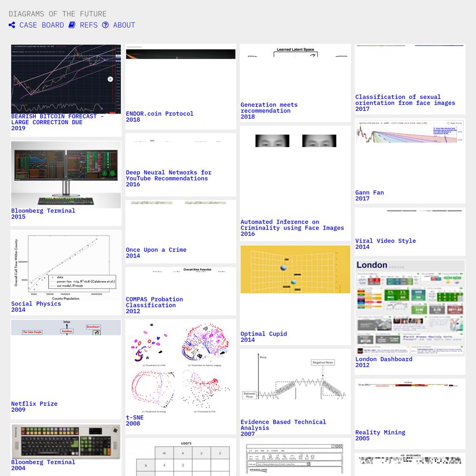Image resolution: width=476 pixels, height=476 pixels.
Task: Open the Netflix Prize diagram thumbnail
Action: point(66,327)
